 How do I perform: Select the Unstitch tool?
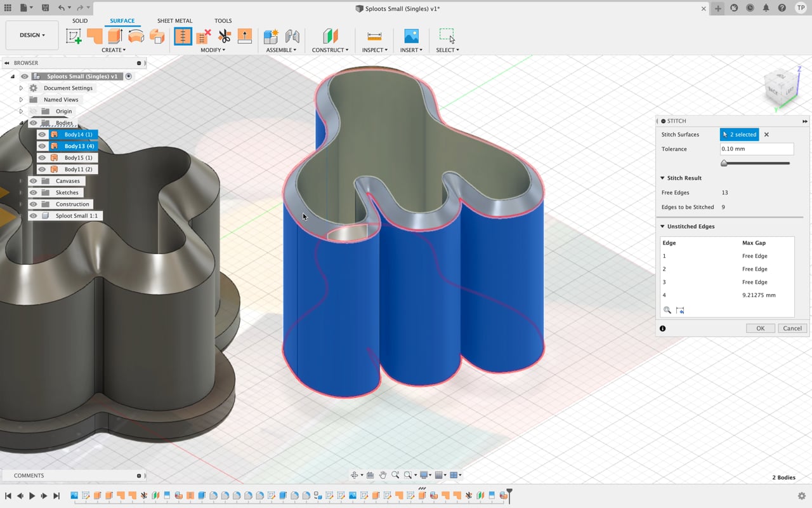click(204, 36)
